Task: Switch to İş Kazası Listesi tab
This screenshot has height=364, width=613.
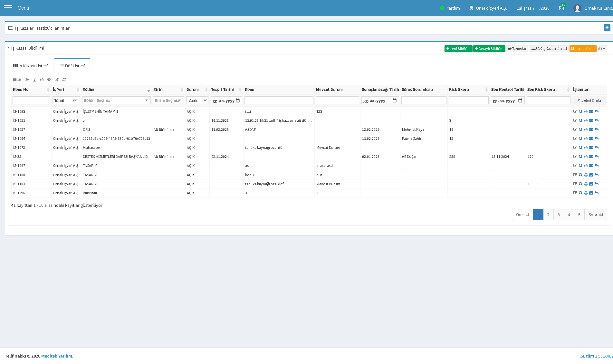Action: pos(30,66)
